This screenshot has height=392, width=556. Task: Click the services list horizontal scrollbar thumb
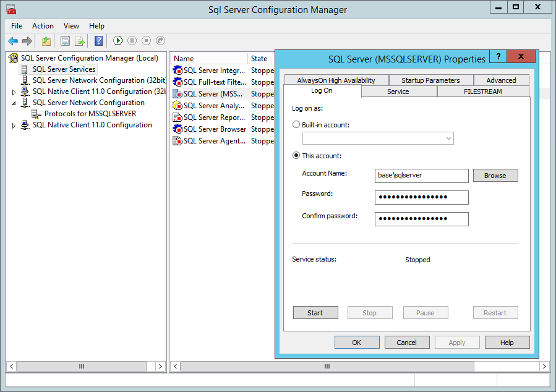point(327,366)
